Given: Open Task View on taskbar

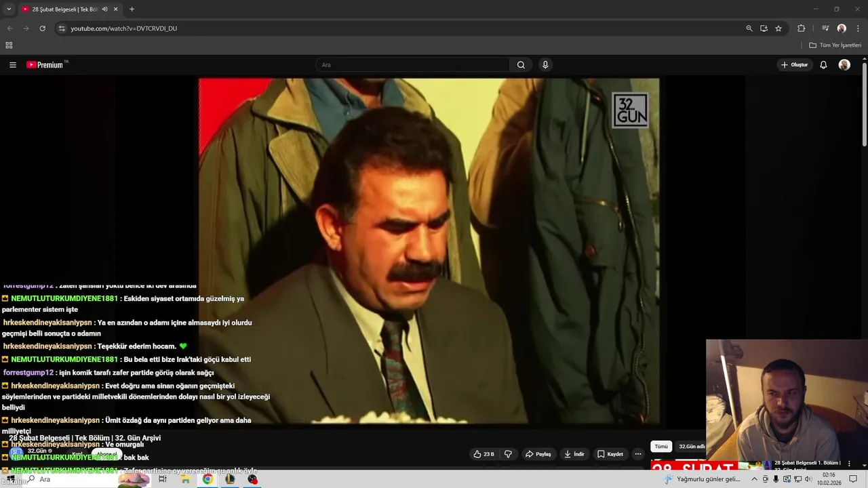Looking at the screenshot, I should pyautogui.click(x=163, y=479).
